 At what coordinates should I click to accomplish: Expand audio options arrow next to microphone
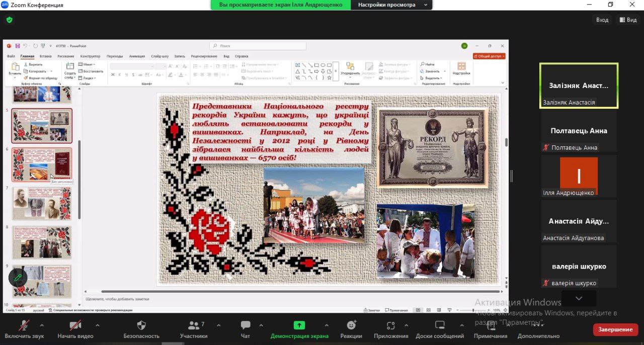tap(42, 325)
